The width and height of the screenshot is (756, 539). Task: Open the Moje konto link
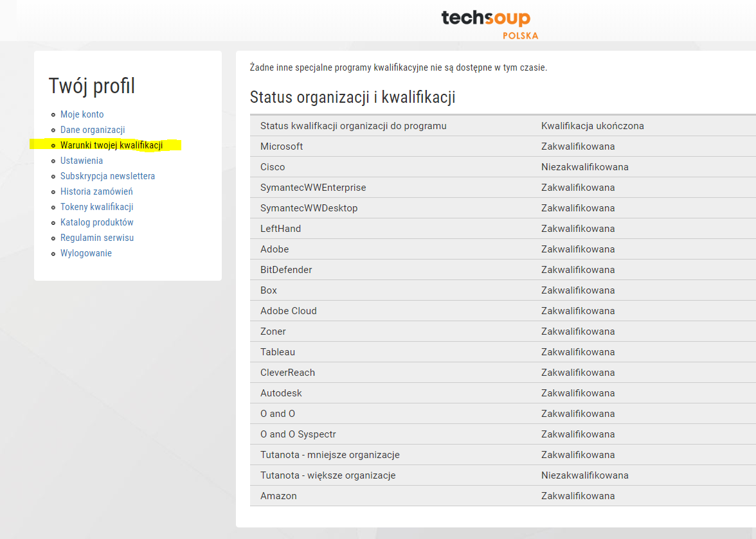point(82,114)
